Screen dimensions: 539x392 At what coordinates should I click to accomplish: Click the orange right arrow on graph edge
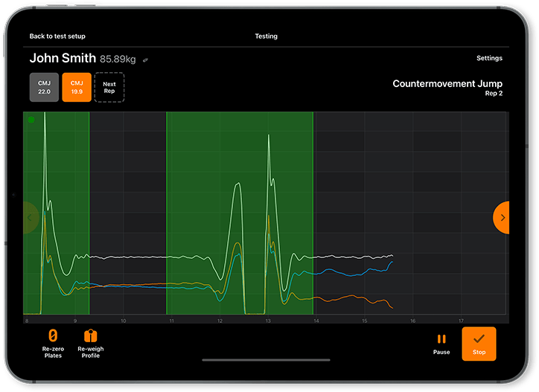(502, 217)
